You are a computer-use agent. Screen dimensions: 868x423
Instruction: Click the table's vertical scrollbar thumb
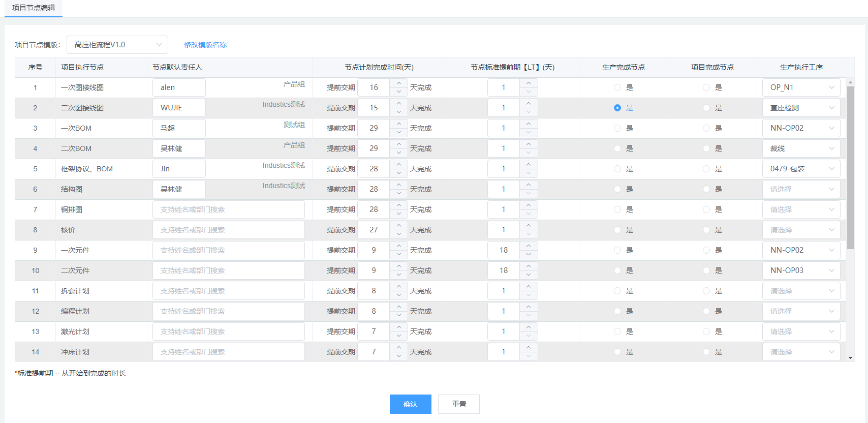pyautogui.click(x=850, y=168)
